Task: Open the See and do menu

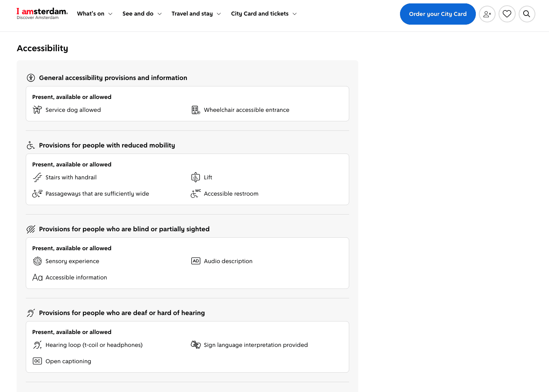Action: (138, 14)
